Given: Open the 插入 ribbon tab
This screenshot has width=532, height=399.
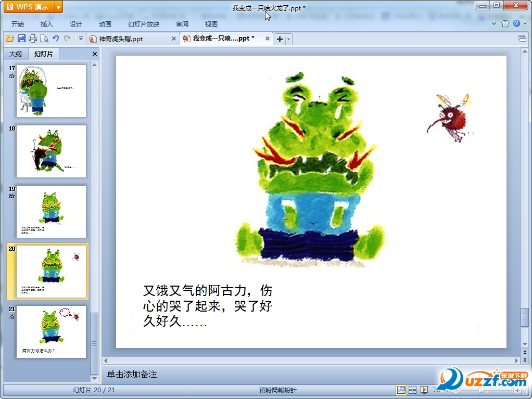Looking at the screenshot, I should [46, 24].
